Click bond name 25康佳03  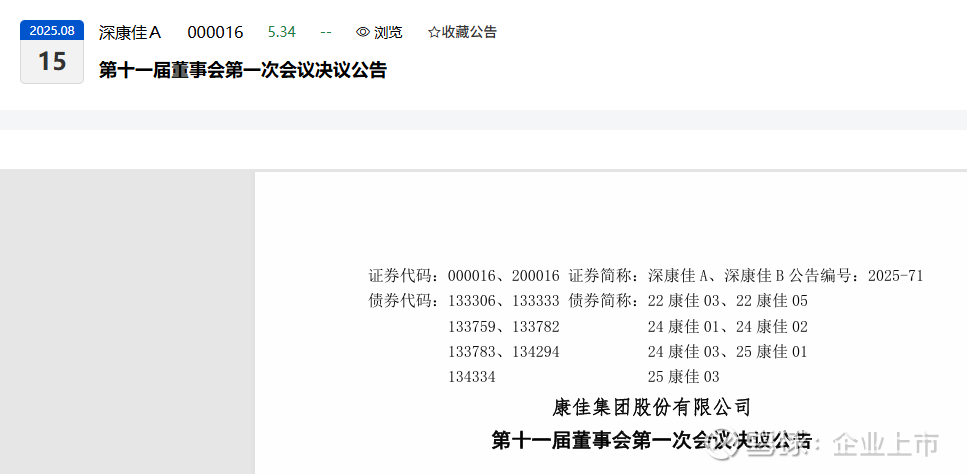[684, 377]
